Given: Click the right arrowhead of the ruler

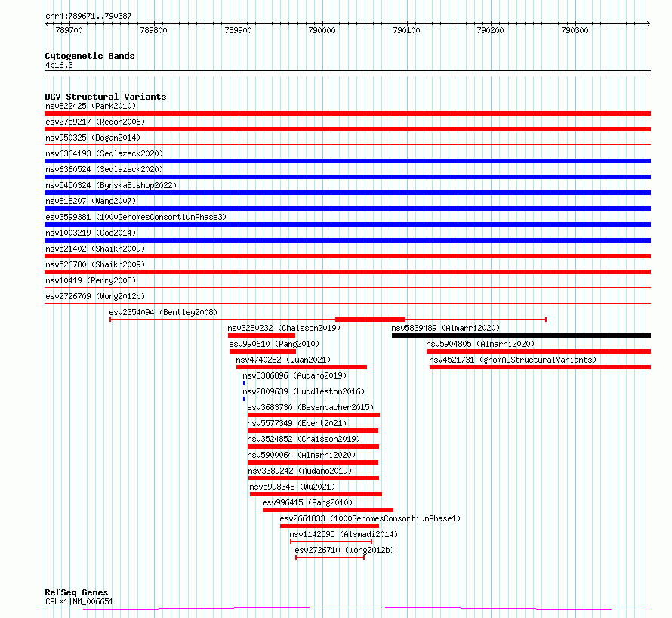Looking at the screenshot, I should pos(649,24).
